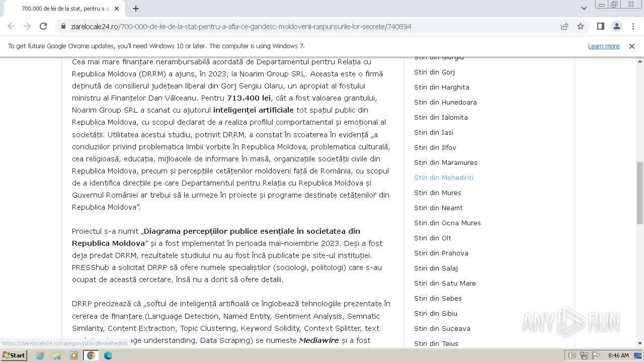Go back to the previous page

[x=11, y=26]
